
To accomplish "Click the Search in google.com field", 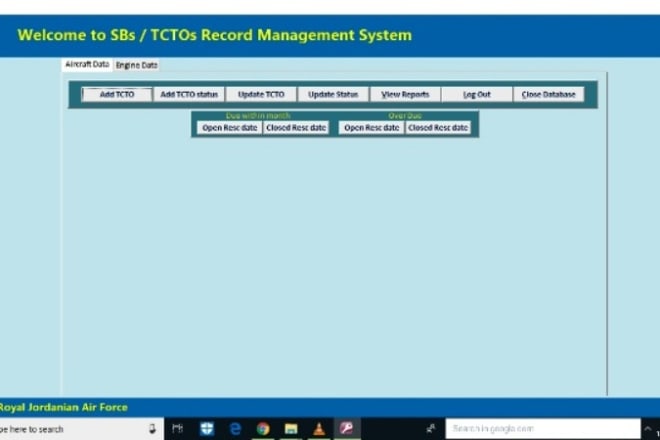I will [542, 429].
